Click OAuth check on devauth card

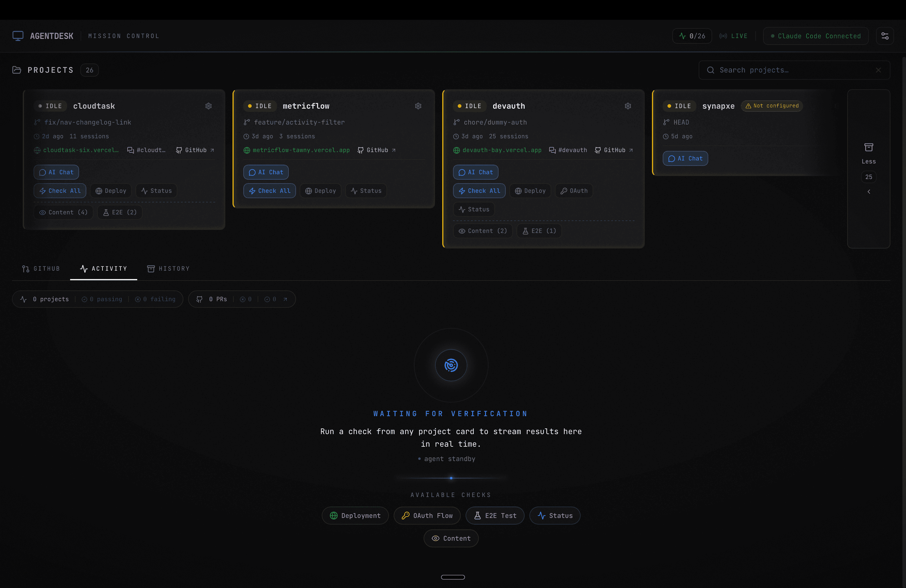click(x=574, y=191)
